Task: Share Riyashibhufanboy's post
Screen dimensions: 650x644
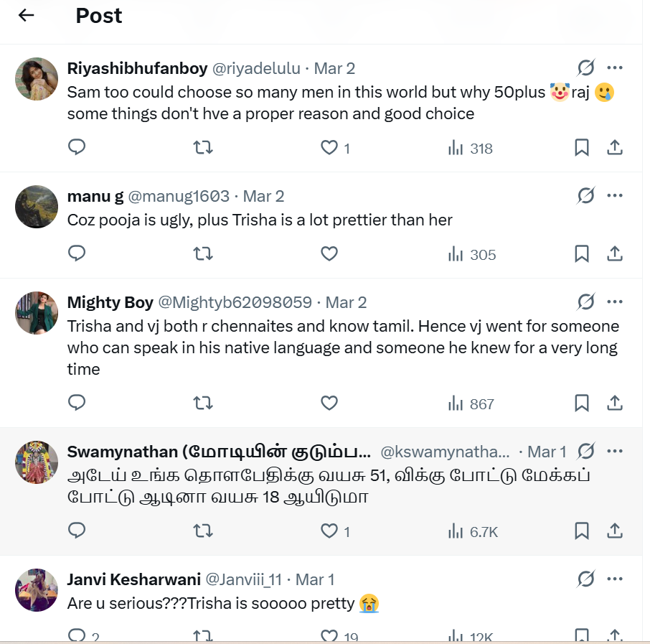Action: pyautogui.click(x=615, y=148)
